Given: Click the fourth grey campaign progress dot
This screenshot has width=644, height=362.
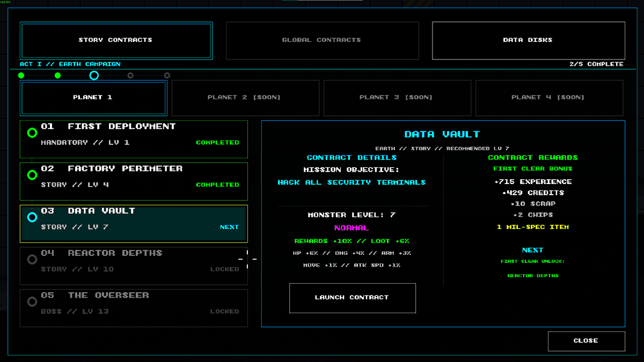Looking at the screenshot, I should [130, 76].
